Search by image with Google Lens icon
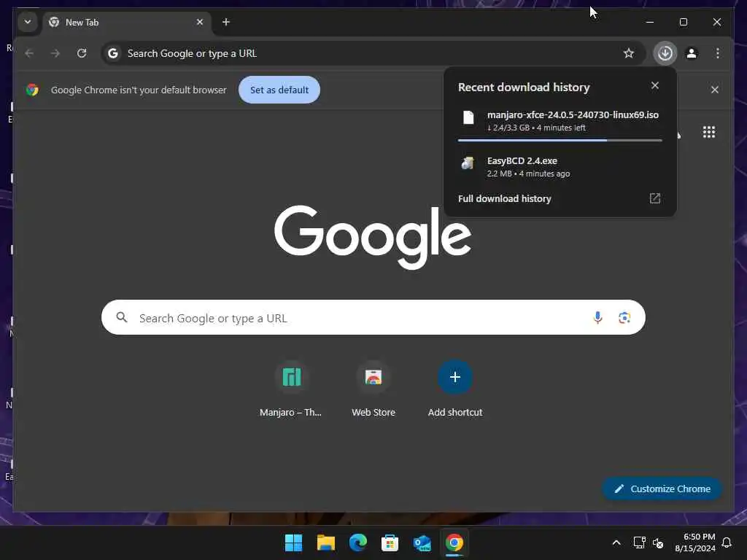Screen dimensions: 747x560 pos(624,317)
